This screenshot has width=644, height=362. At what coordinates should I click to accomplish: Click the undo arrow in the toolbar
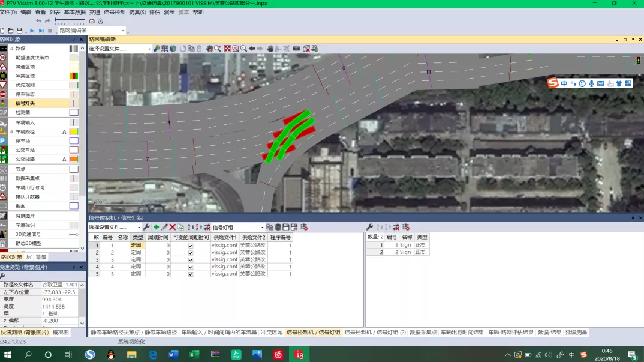point(38,20)
